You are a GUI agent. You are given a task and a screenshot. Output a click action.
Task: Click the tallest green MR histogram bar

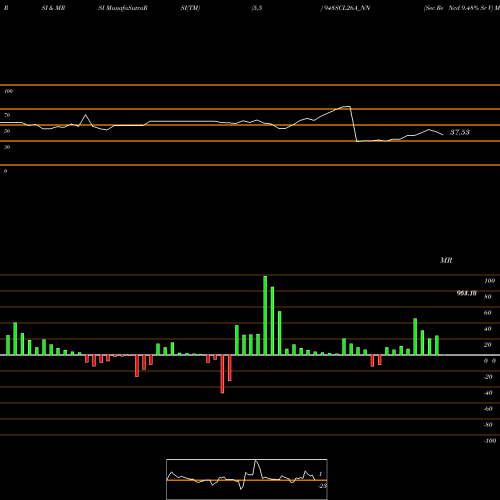[x=265, y=315]
